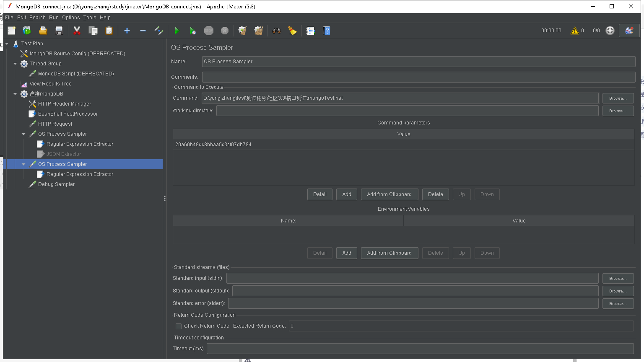Open the Options menu
This screenshot has width=644, height=362.
point(71,18)
